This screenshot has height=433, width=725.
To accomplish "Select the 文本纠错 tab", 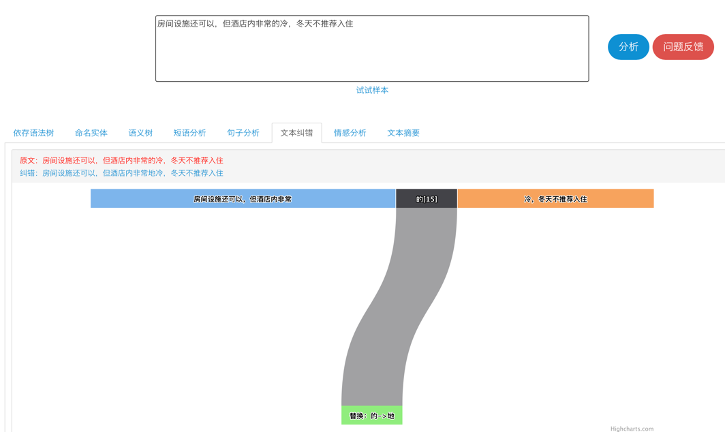I will (x=296, y=132).
